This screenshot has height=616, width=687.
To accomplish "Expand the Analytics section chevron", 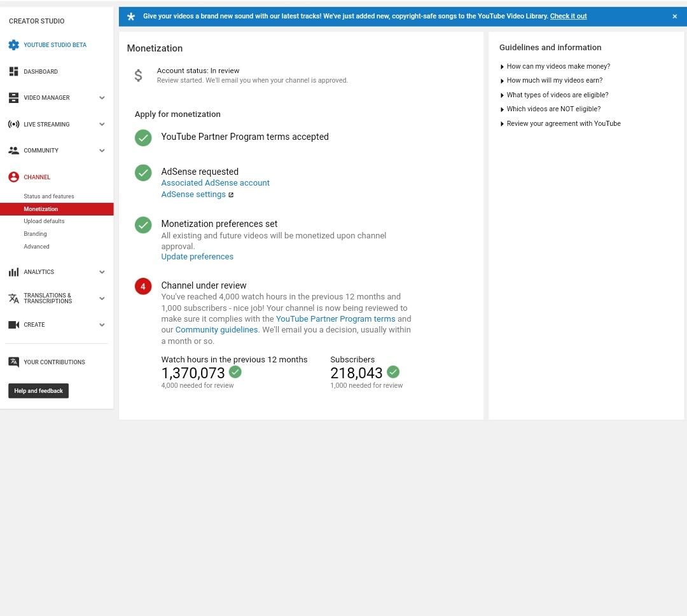I will (102, 272).
